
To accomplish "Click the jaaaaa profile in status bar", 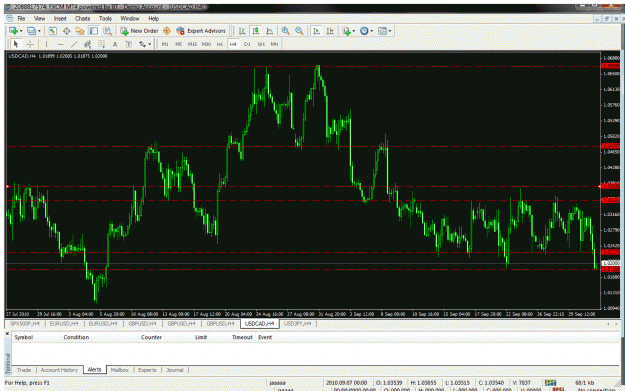I will click(277, 383).
